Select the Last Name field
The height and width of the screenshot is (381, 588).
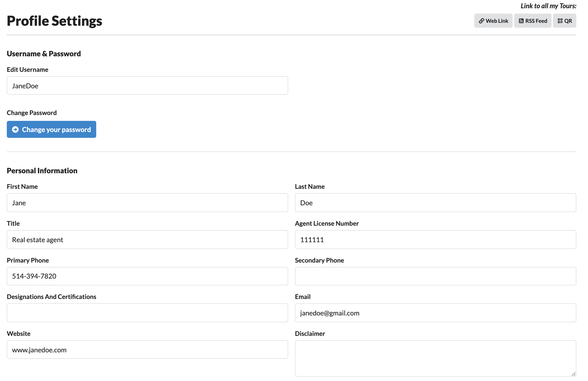click(x=435, y=203)
